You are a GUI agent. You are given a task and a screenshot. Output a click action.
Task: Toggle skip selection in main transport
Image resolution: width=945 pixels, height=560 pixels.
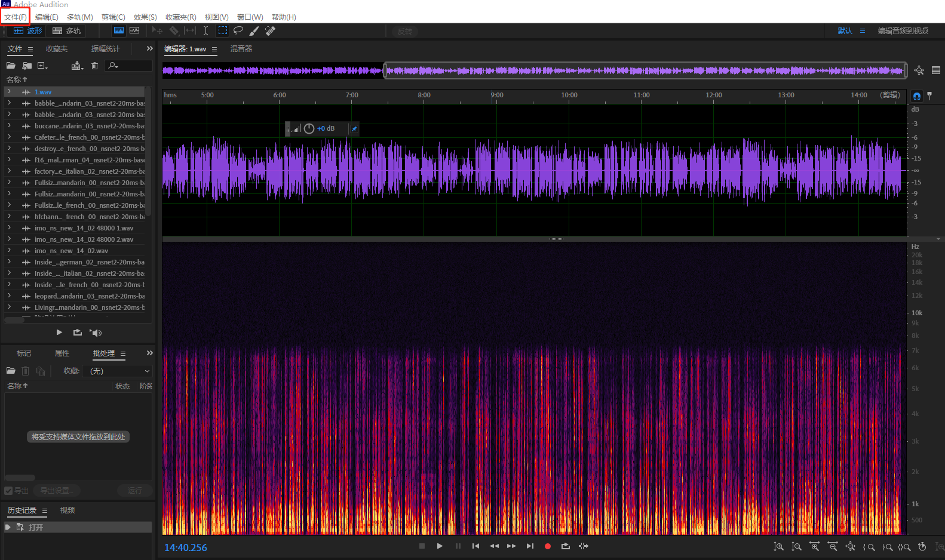(584, 546)
